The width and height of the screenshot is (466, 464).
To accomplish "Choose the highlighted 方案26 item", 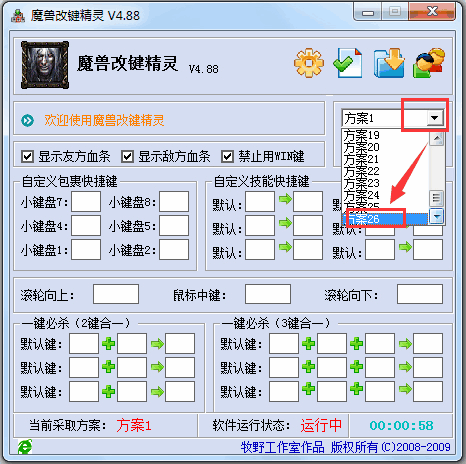I will pos(385,219).
